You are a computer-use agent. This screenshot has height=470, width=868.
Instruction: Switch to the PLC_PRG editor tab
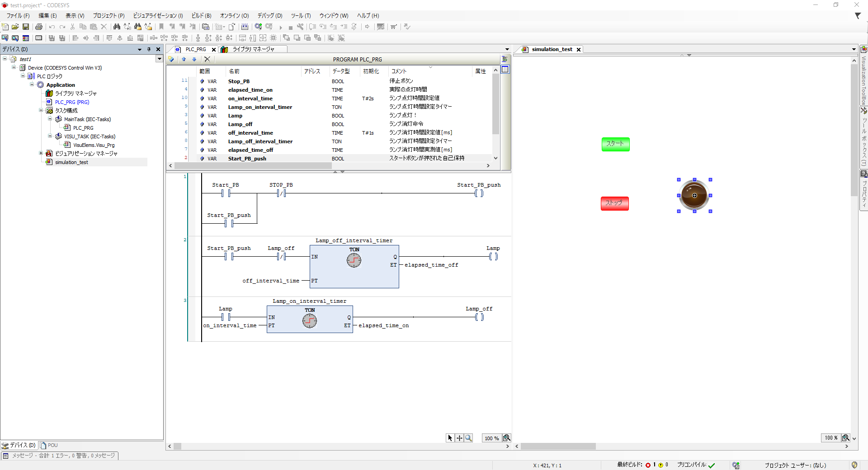coord(195,49)
